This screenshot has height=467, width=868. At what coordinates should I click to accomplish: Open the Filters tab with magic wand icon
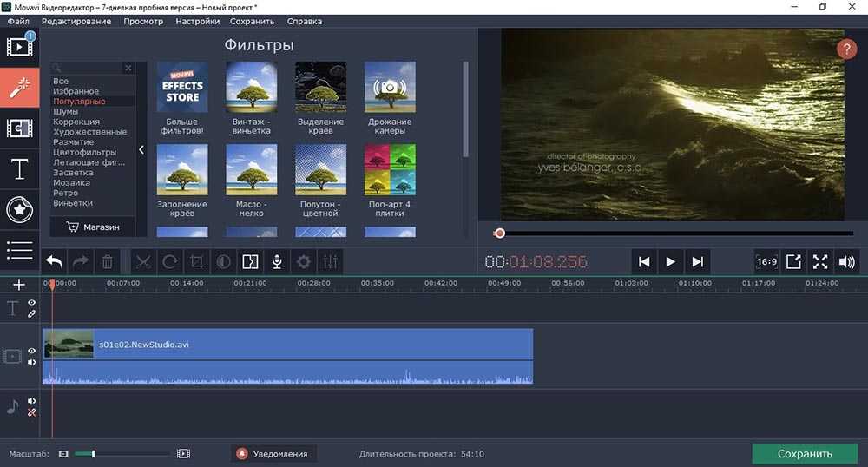[x=19, y=87]
